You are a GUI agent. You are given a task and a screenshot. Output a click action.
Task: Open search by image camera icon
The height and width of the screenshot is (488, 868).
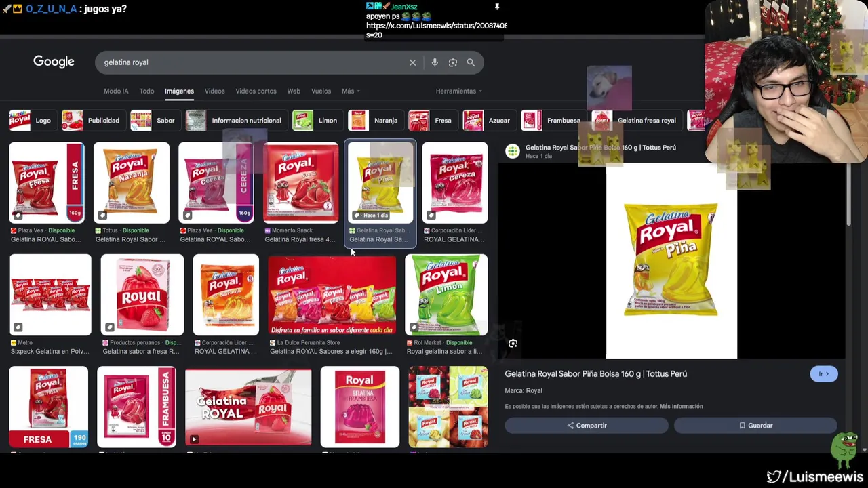click(452, 62)
